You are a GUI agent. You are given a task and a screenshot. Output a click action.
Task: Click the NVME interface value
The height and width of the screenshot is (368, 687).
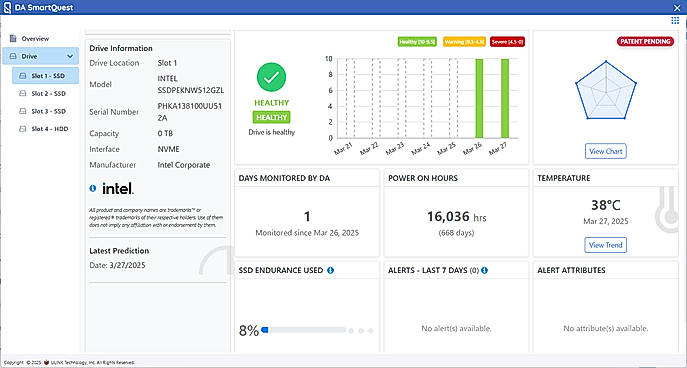click(169, 149)
